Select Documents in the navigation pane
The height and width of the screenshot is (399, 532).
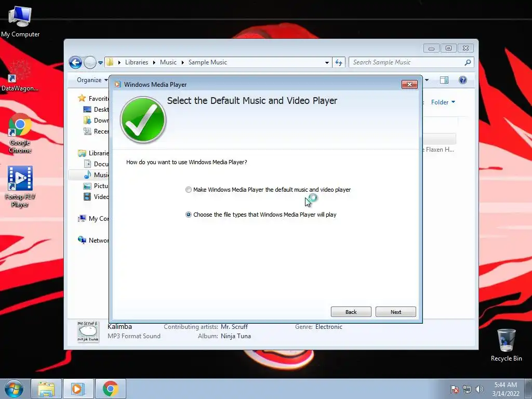coord(96,164)
